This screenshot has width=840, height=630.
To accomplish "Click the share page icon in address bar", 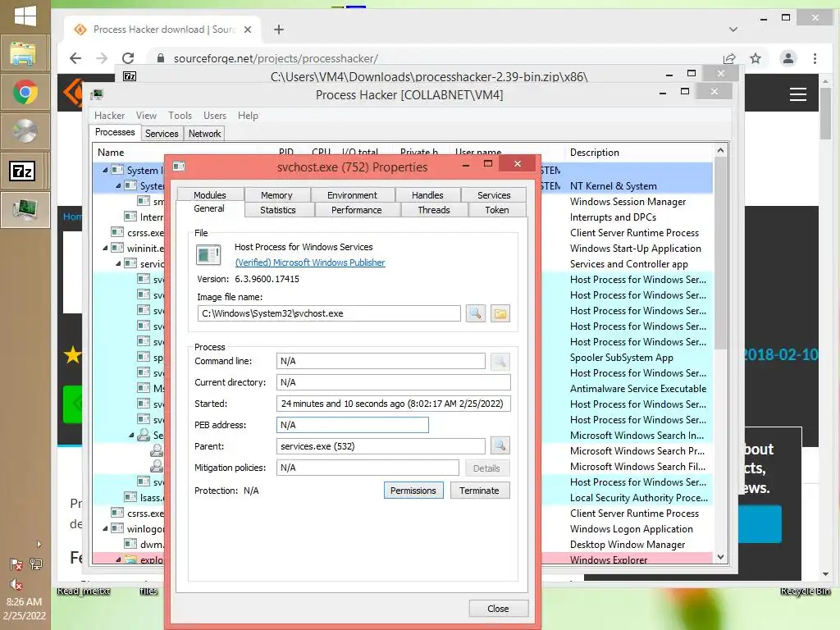I will (729, 58).
